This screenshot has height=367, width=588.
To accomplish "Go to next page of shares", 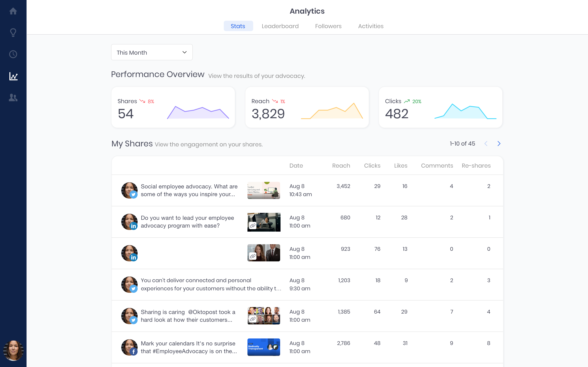I will coord(499,144).
